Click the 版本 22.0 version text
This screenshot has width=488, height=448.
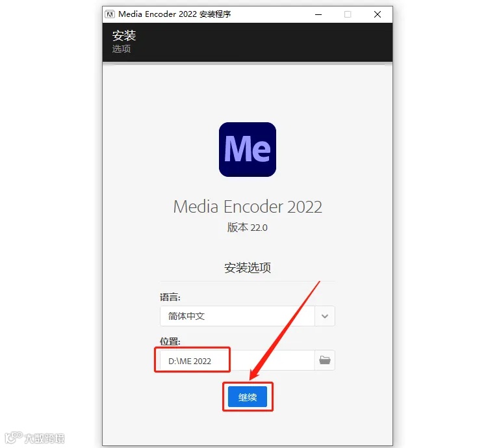coord(248,228)
